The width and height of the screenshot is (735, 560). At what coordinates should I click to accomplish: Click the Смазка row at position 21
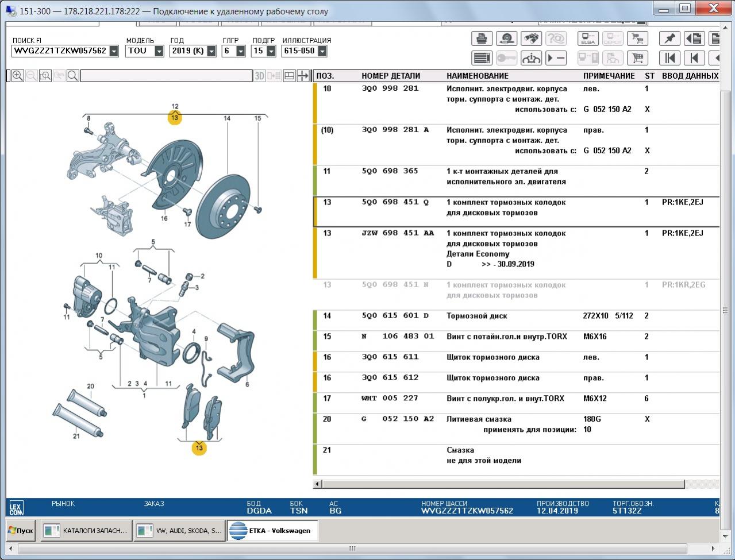(516, 459)
